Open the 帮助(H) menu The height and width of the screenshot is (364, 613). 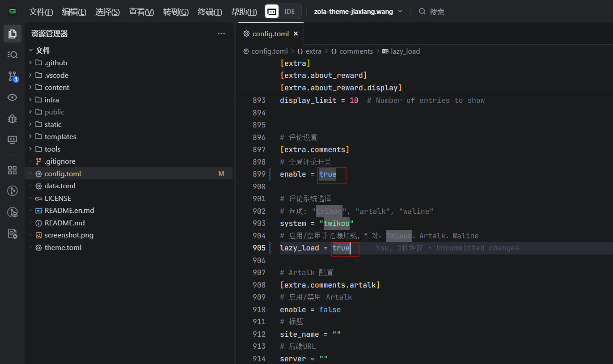244,12
